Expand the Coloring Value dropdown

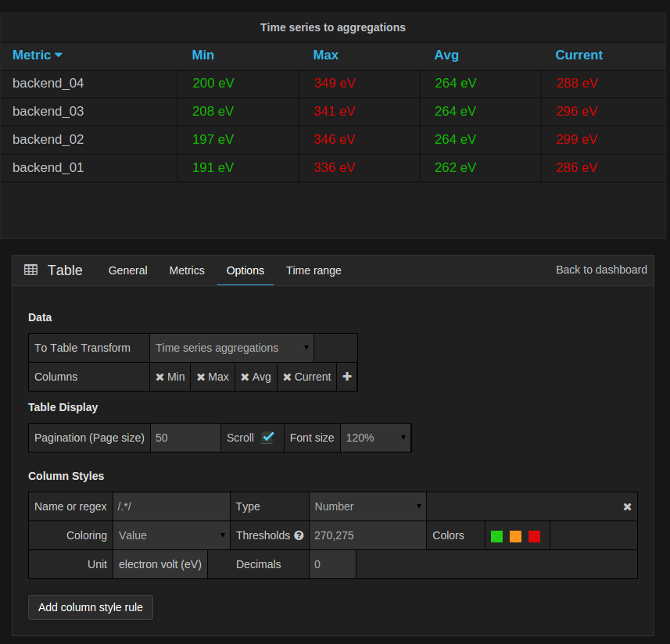tap(171, 535)
